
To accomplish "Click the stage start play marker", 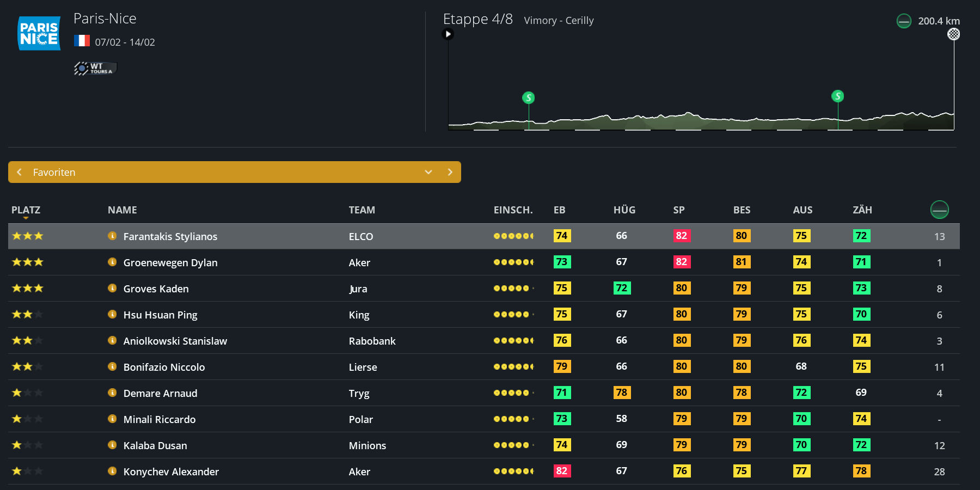I will [x=448, y=34].
